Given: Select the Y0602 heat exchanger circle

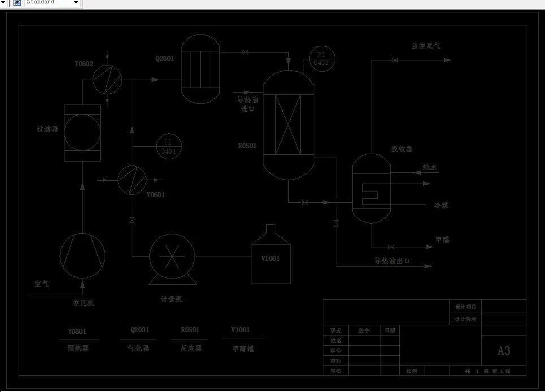Looking at the screenshot, I should [107, 80].
